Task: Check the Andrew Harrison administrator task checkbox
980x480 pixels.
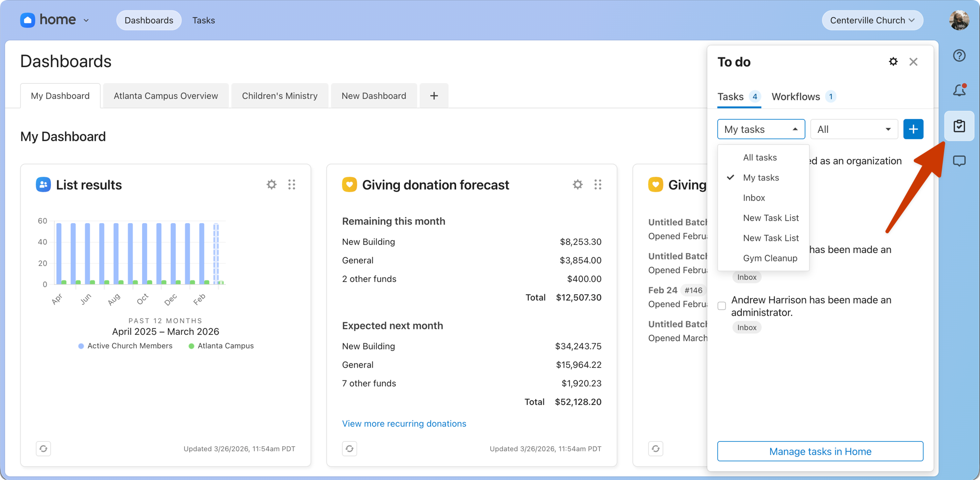Action: click(x=722, y=306)
